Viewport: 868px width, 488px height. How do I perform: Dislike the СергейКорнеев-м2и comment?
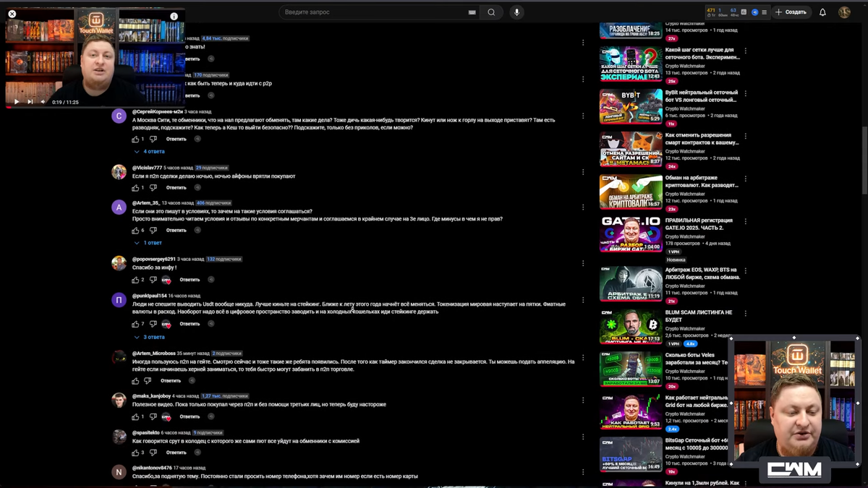click(154, 139)
